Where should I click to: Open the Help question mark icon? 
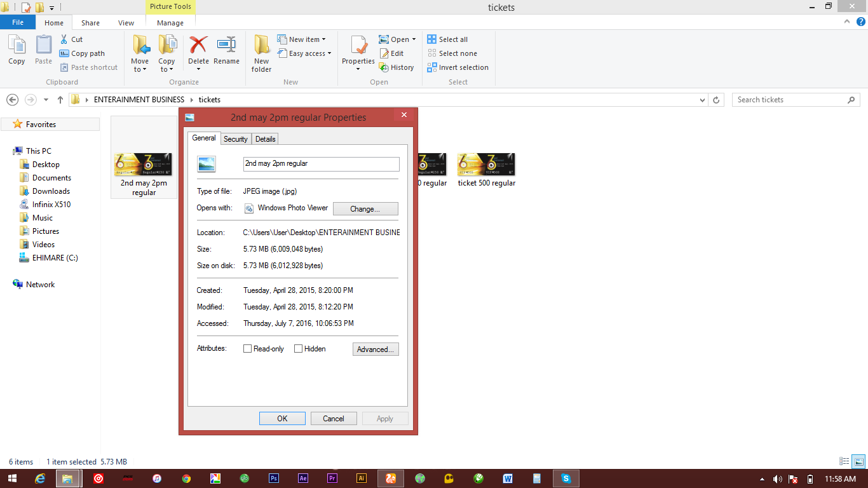(860, 21)
